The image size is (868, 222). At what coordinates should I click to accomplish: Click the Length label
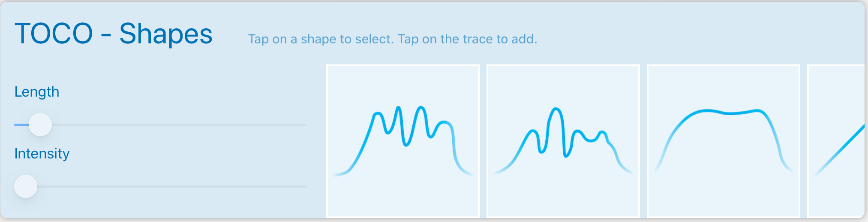coord(37,92)
